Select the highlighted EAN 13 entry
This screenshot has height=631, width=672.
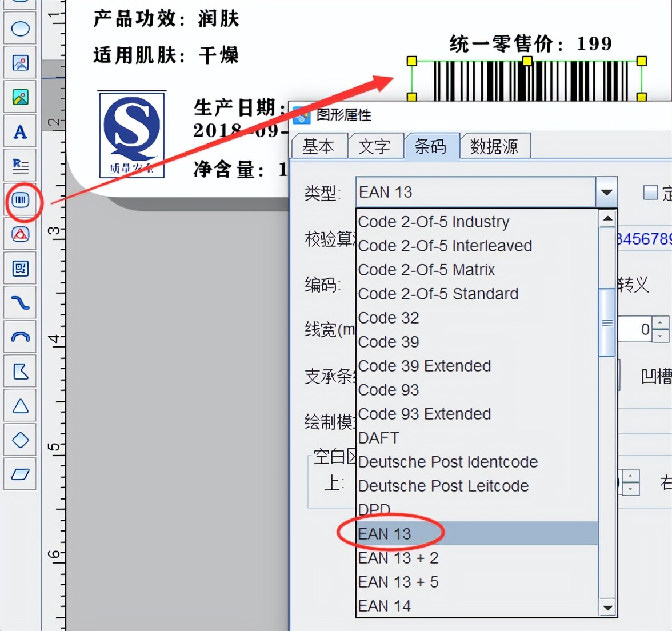pos(477,534)
